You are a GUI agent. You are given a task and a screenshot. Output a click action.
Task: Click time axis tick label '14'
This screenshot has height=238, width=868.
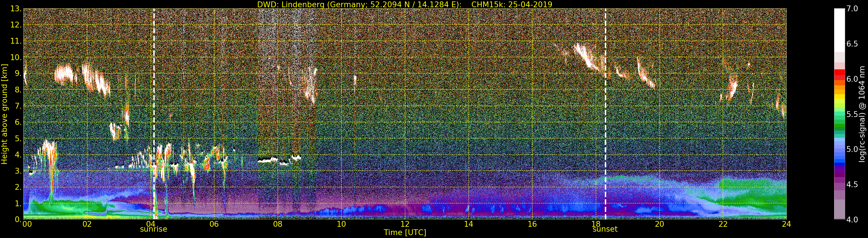[468, 224]
